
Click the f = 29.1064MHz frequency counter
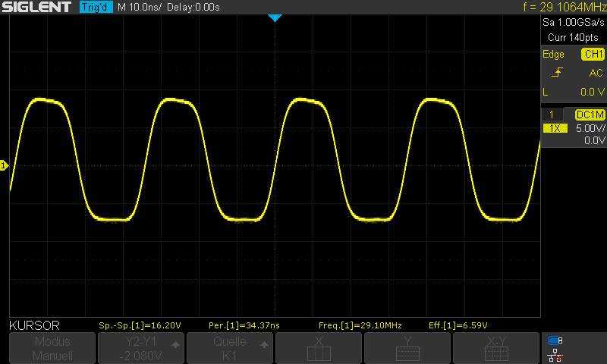click(565, 7)
